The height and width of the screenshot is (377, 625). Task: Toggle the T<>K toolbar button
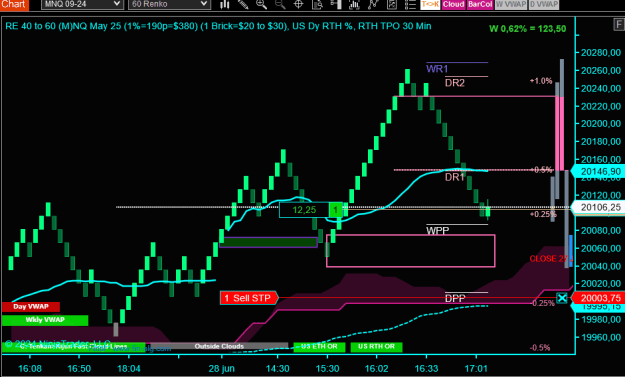(430, 4)
